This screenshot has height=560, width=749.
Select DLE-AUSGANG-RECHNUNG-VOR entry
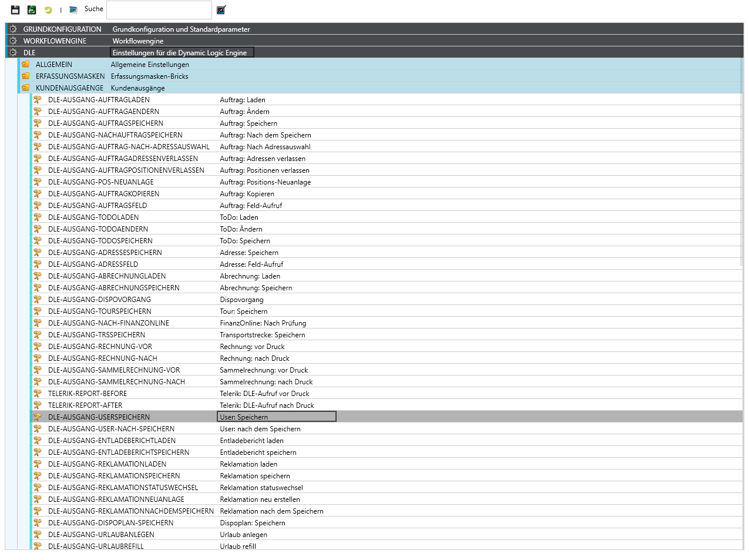click(x=100, y=347)
